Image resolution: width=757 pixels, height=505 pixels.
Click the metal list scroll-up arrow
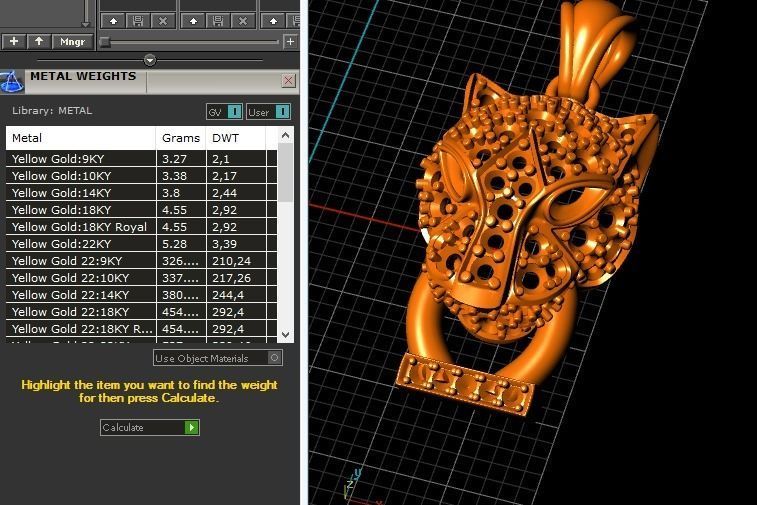tap(285, 136)
